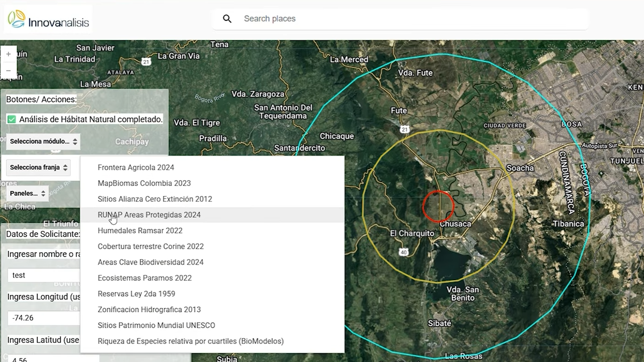
Task: Click the latitude field showing 4.56
Action: click(x=53, y=358)
